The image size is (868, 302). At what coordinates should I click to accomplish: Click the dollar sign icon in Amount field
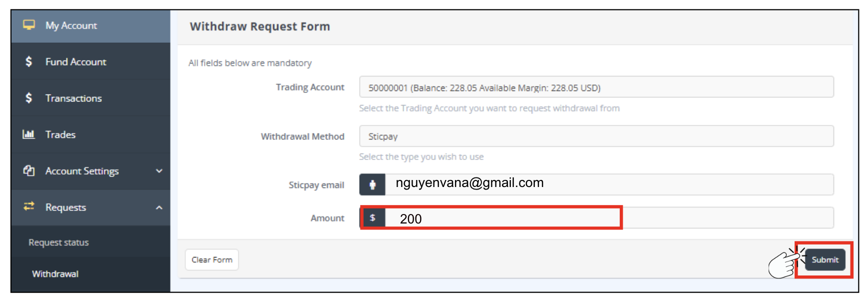coord(373,218)
